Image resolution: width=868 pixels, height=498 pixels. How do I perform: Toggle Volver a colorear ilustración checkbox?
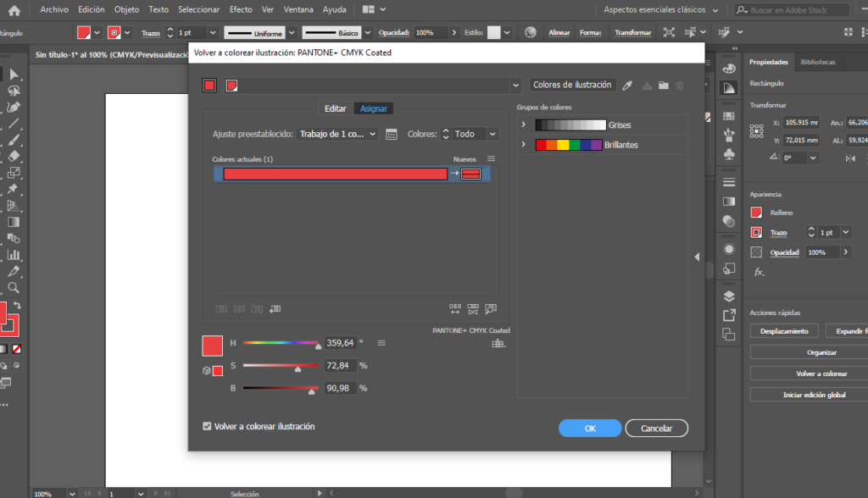pos(207,426)
